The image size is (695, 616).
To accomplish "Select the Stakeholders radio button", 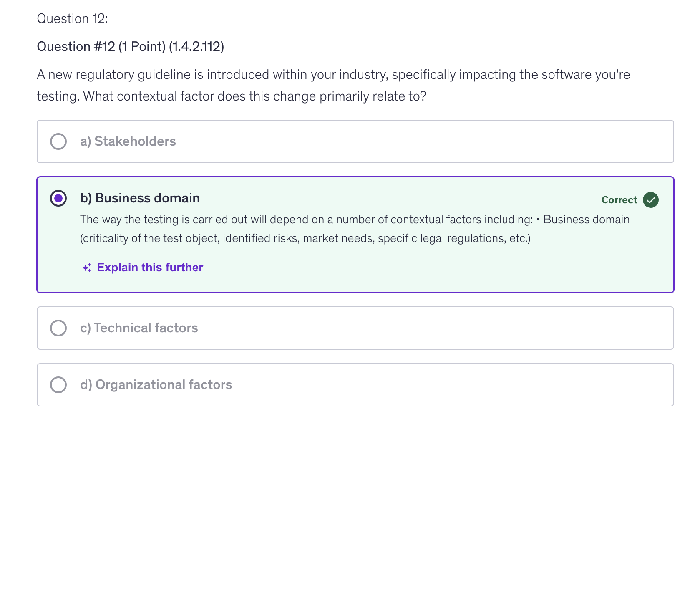I will (58, 141).
